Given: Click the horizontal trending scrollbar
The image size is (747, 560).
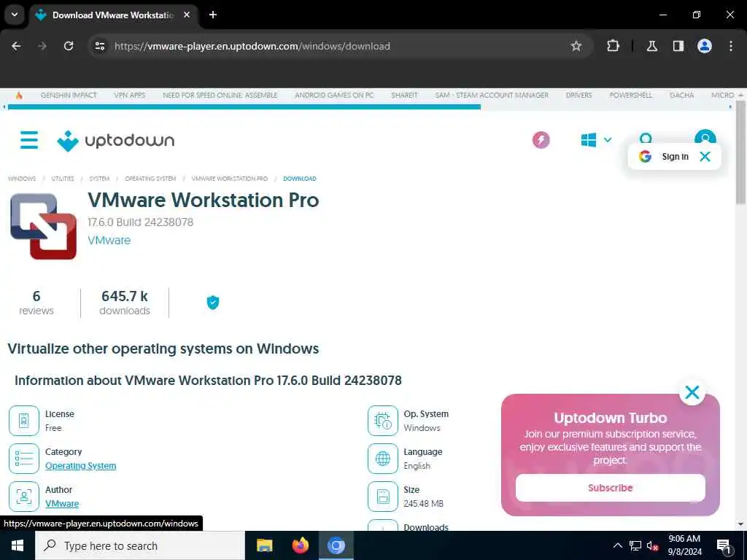Looking at the screenshot, I should (x=244, y=107).
